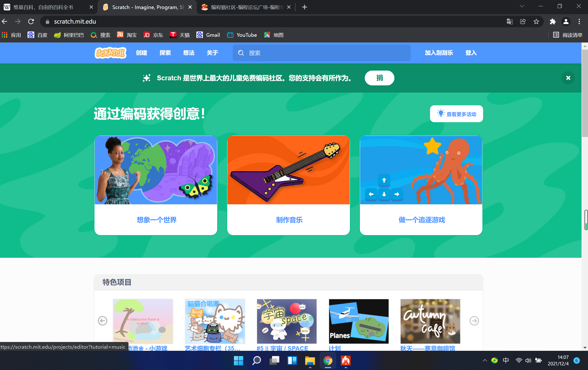The width and height of the screenshot is (588, 370).
Task: Open the 搜索 bookmark
Action: tap(100, 35)
